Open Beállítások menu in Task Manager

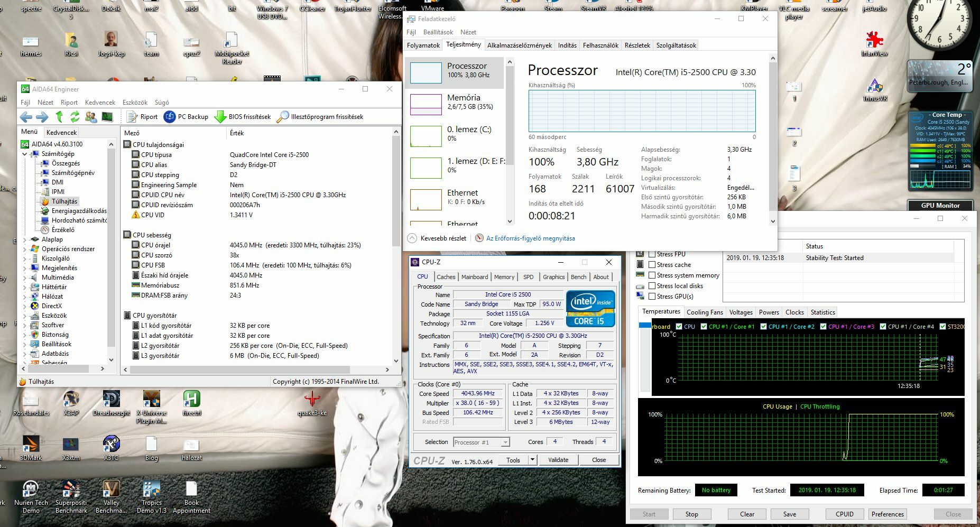click(438, 32)
